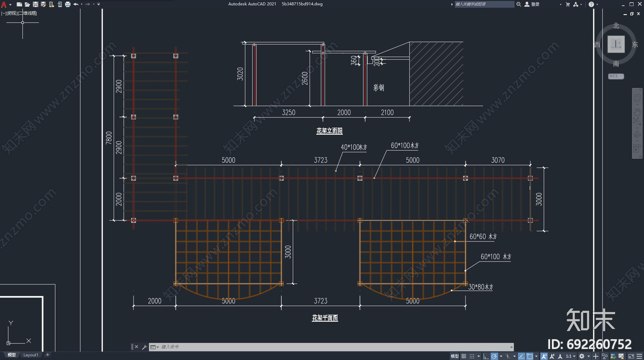This screenshot has height=360, width=644.
Task: Toggle snap mode in status bar
Action: [472, 356]
